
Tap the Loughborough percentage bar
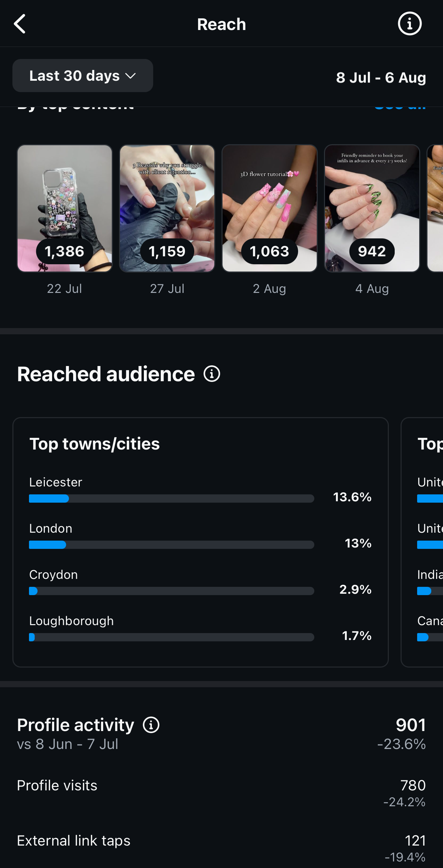[x=171, y=637]
